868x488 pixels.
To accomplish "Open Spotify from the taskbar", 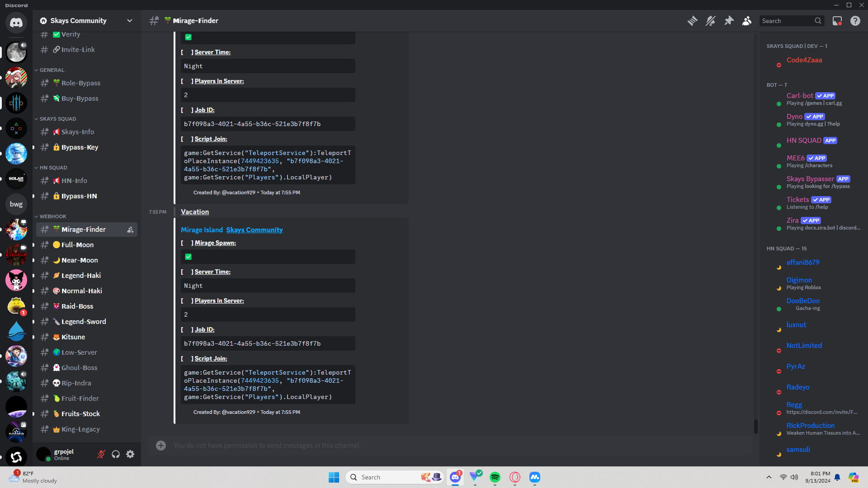I will pos(495,477).
